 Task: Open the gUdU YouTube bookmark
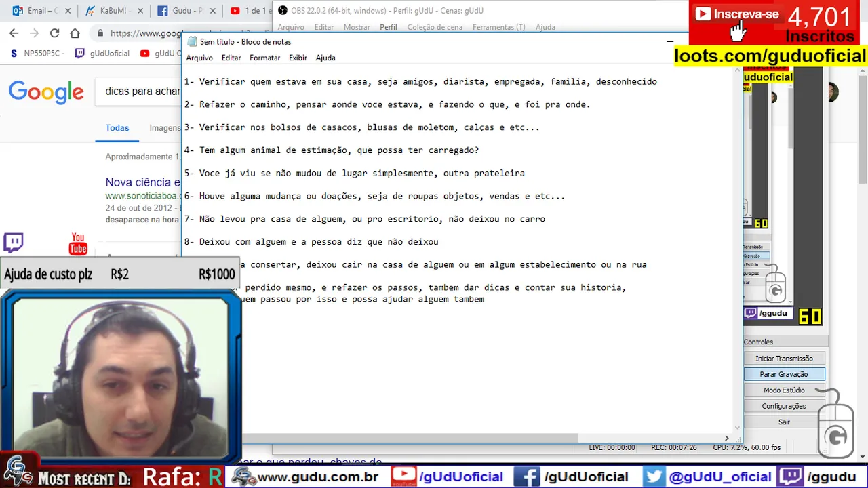(x=161, y=54)
